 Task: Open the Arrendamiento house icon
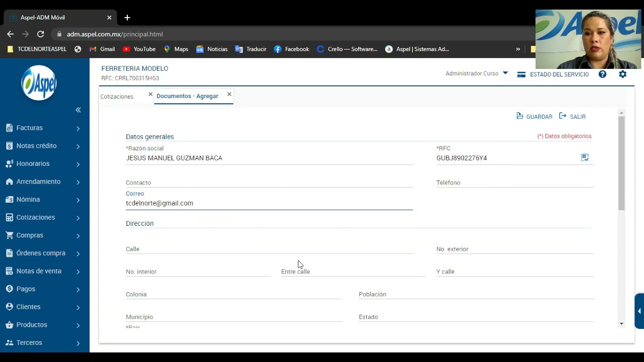point(9,182)
